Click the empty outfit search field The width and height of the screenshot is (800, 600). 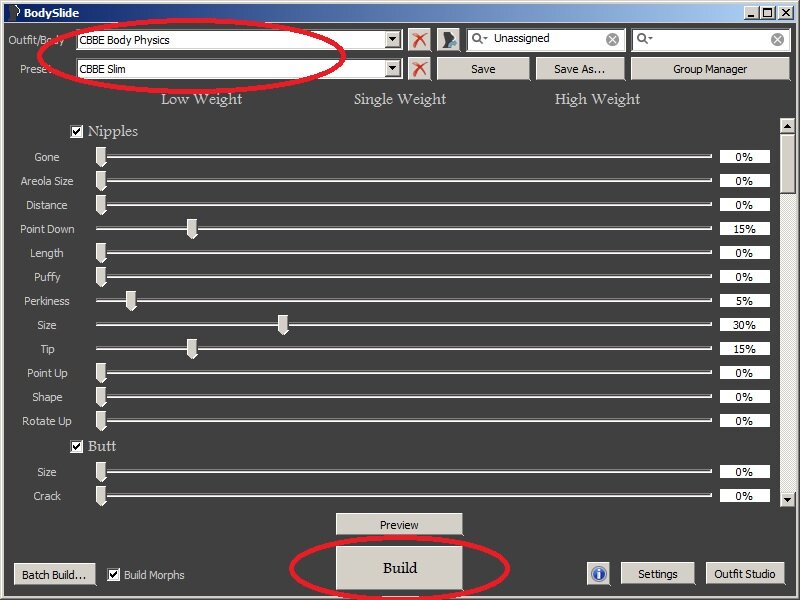click(711, 39)
